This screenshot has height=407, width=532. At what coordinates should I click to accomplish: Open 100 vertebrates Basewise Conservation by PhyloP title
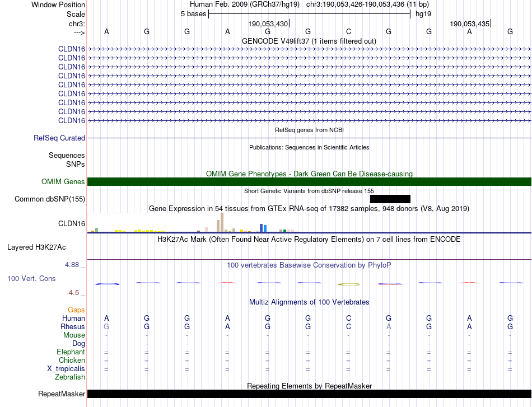[x=309, y=265]
